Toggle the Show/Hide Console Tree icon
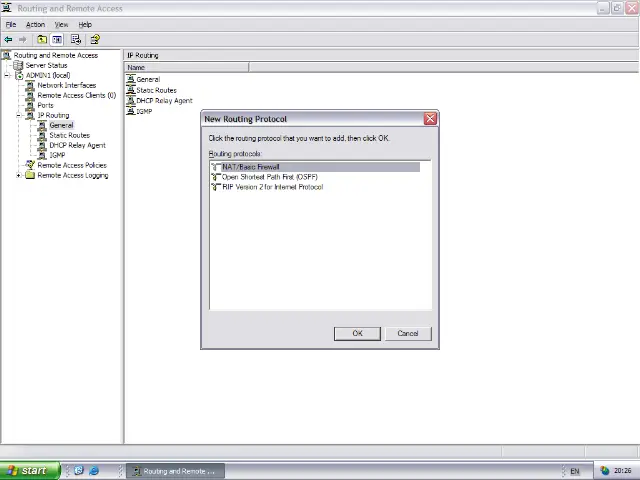 (57, 40)
